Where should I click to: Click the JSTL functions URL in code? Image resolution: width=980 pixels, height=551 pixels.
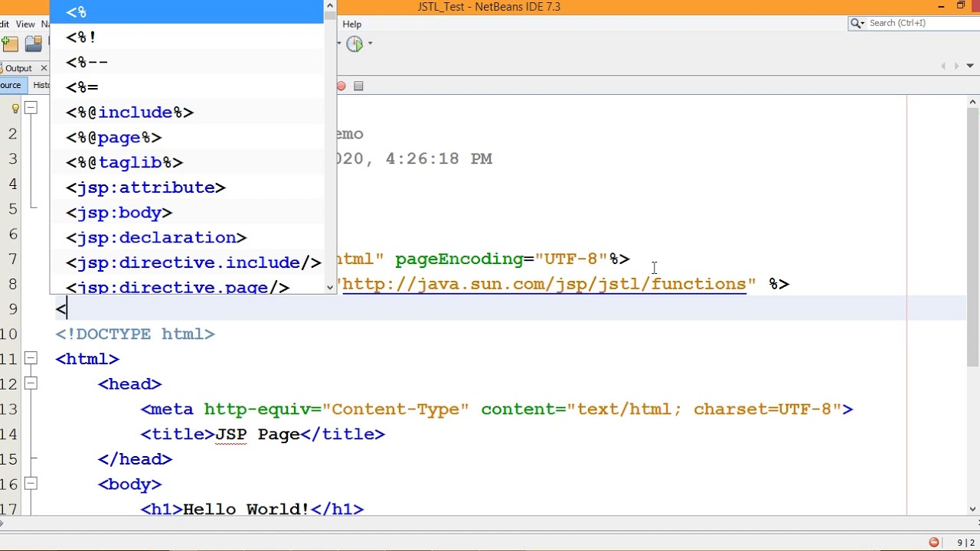[x=544, y=285]
